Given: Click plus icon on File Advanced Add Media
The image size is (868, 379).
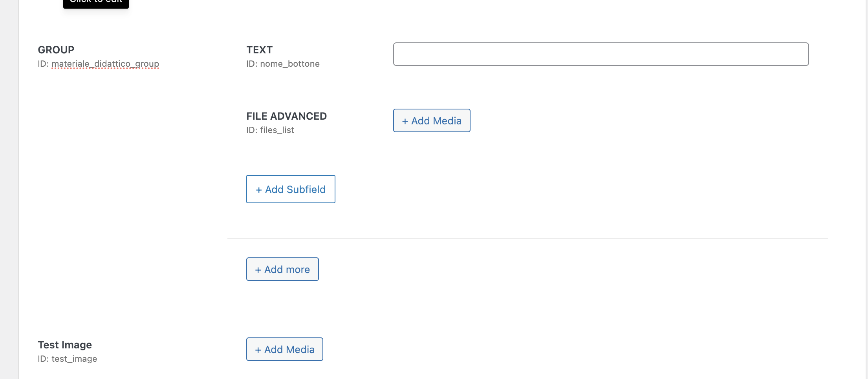Looking at the screenshot, I should (x=405, y=121).
